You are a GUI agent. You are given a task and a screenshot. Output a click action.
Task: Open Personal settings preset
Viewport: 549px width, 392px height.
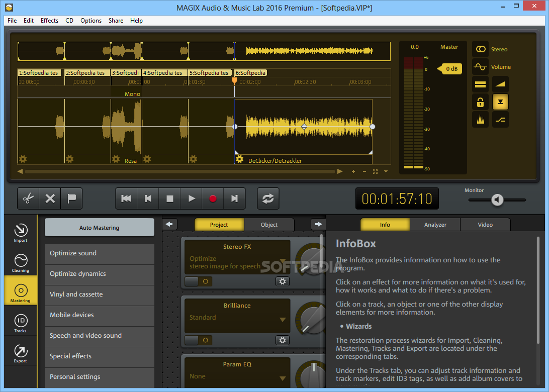pos(100,376)
